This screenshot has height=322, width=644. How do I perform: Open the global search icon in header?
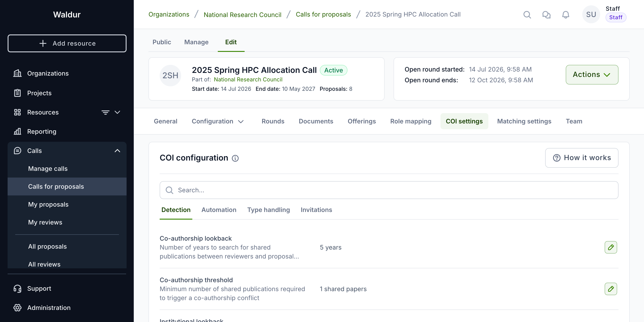pos(527,15)
